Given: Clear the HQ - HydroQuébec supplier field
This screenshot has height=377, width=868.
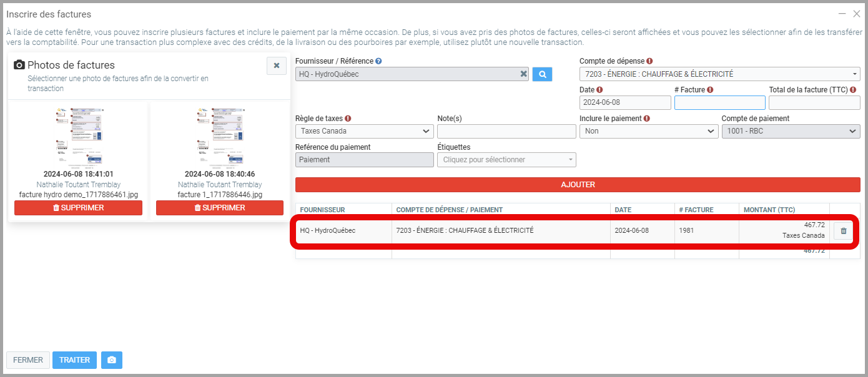Looking at the screenshot, I should 523,74.
